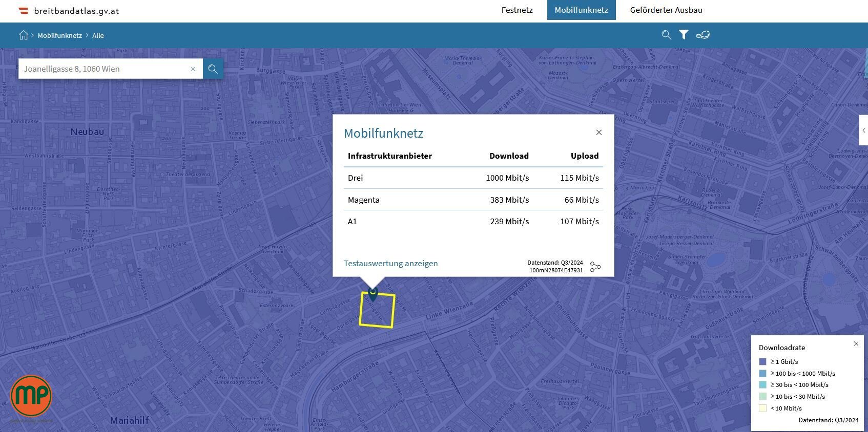Click the Mobilfunknetz popup heading
Viewport: 868px width, 432px height.
[383, 133]
